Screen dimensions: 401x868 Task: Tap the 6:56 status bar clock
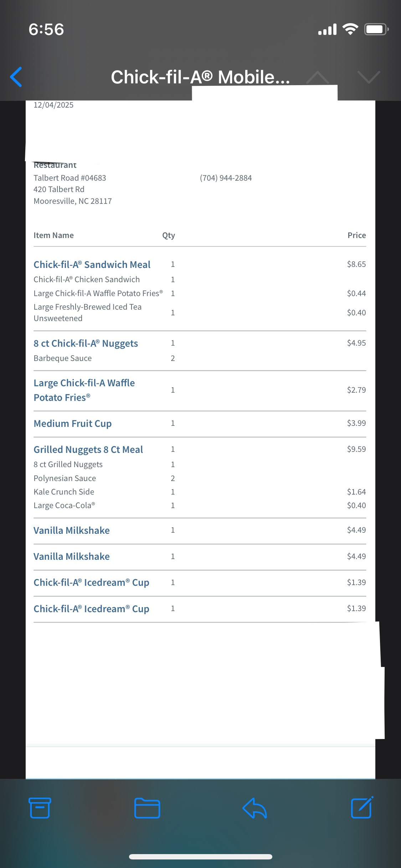(x=46, y=29)
